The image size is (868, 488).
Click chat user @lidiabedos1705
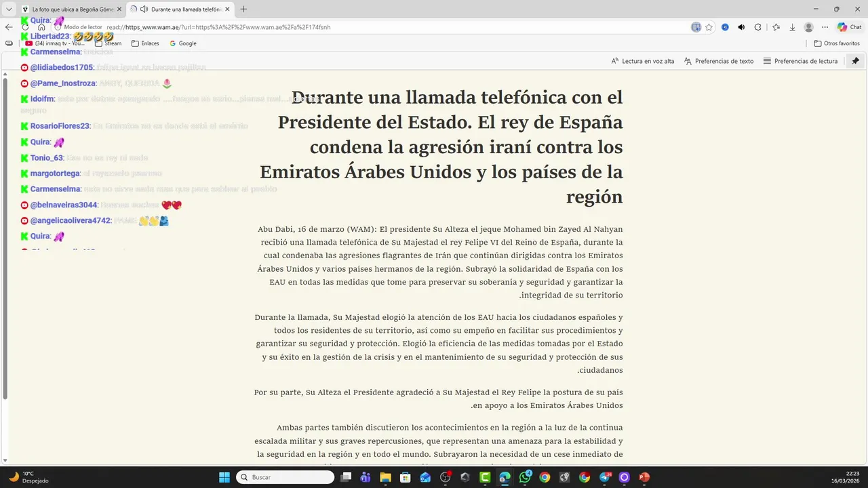[x=62, y=67]
